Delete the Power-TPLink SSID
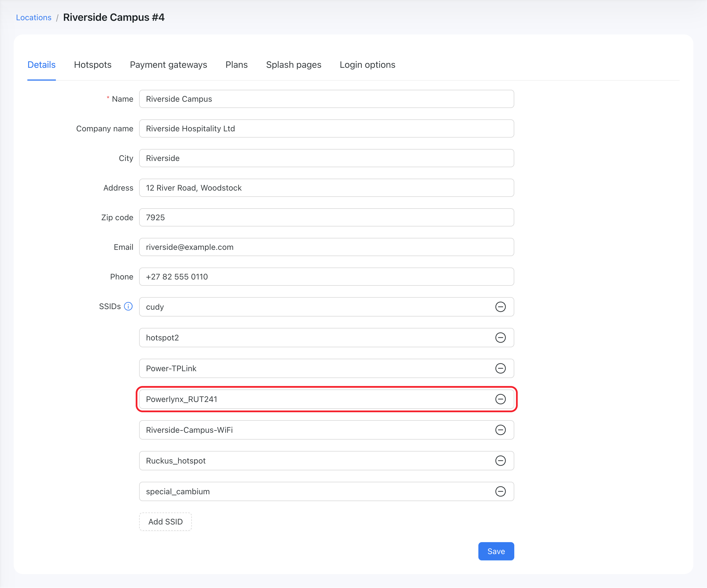Screen dimensions: 707x588 [500, 368]
